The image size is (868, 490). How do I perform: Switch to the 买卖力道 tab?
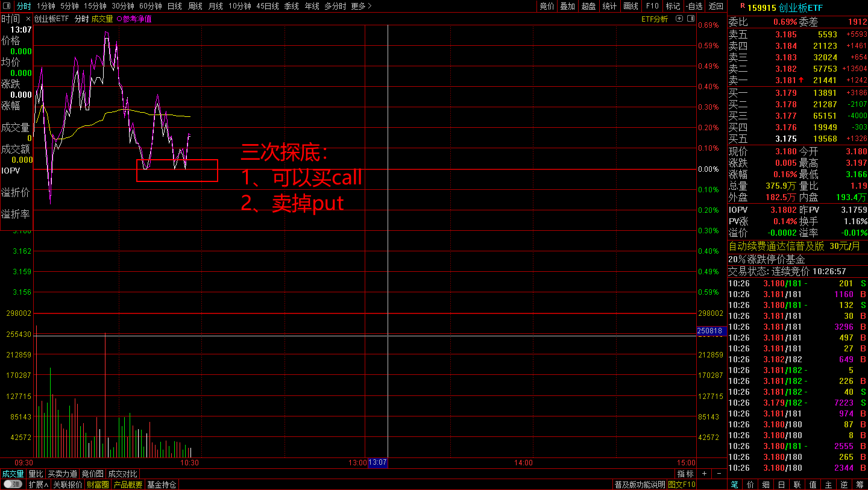[x=63, y=474]
